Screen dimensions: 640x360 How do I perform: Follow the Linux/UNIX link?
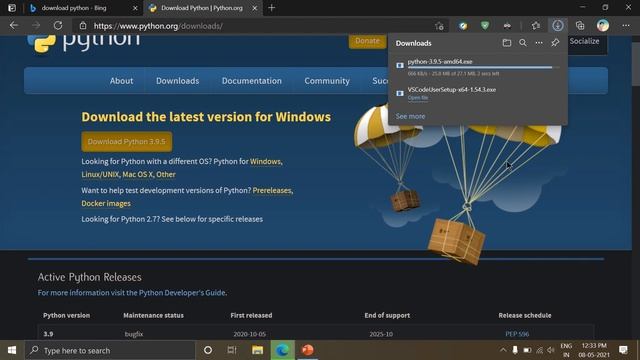click(100, 174)
